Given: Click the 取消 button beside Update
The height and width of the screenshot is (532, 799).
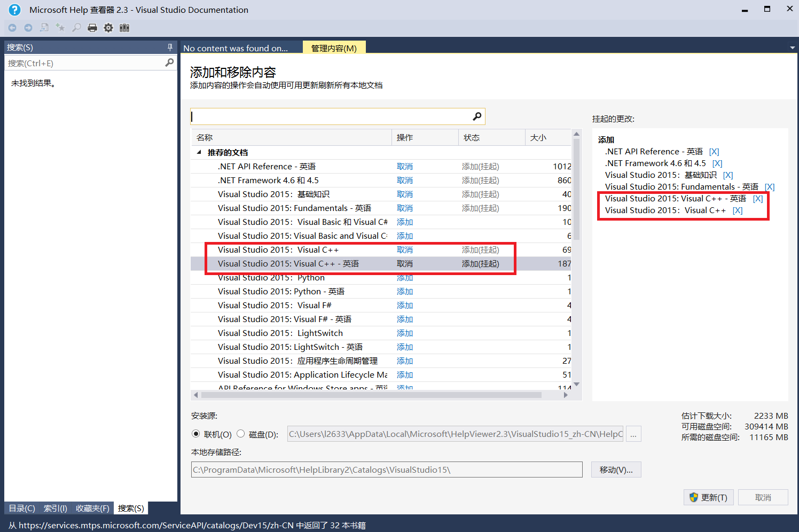Looking at the screenshot, I should 763,497.
